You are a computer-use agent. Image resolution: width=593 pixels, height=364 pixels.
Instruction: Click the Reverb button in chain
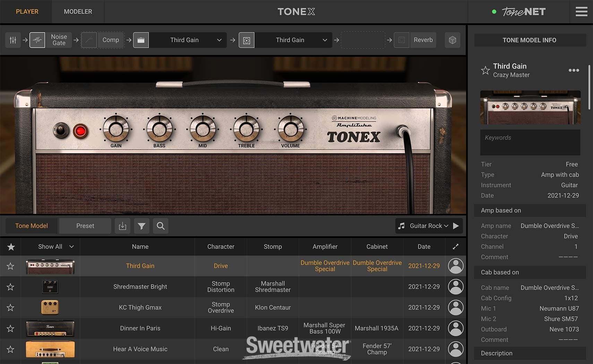(423, 40)
